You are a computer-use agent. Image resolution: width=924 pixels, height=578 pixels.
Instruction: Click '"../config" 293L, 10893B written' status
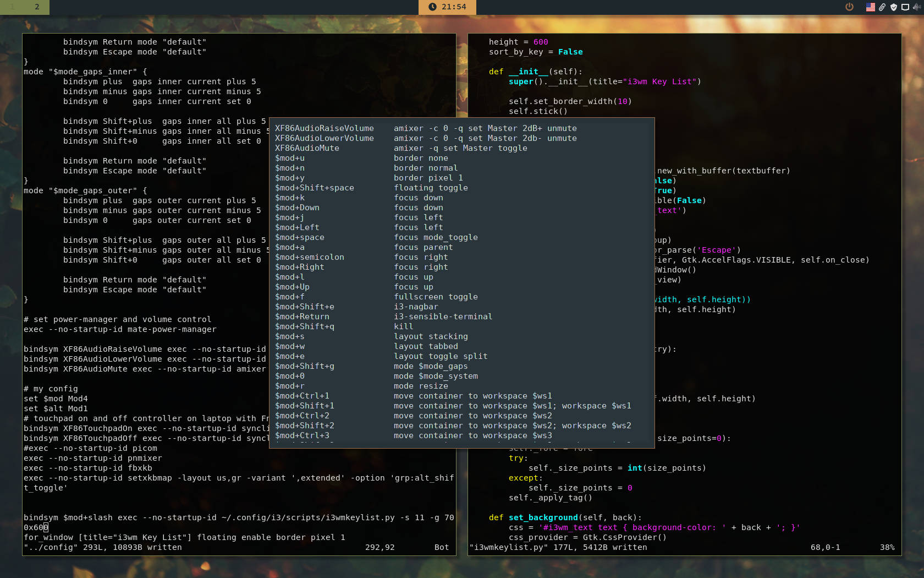pyautogui.click(x=103, y=547)
